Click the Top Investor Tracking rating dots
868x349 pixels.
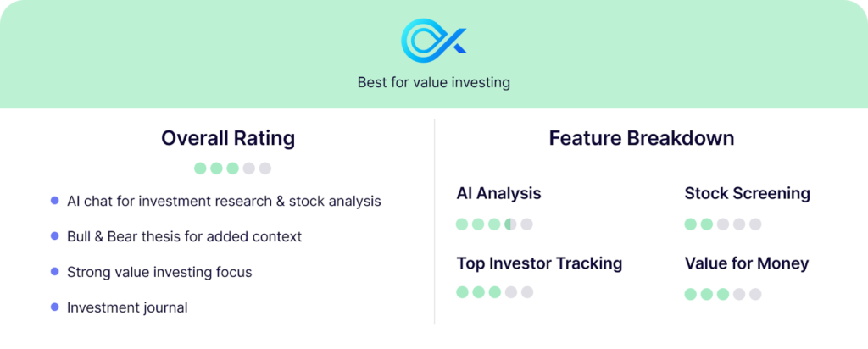(x=494, y=292)
